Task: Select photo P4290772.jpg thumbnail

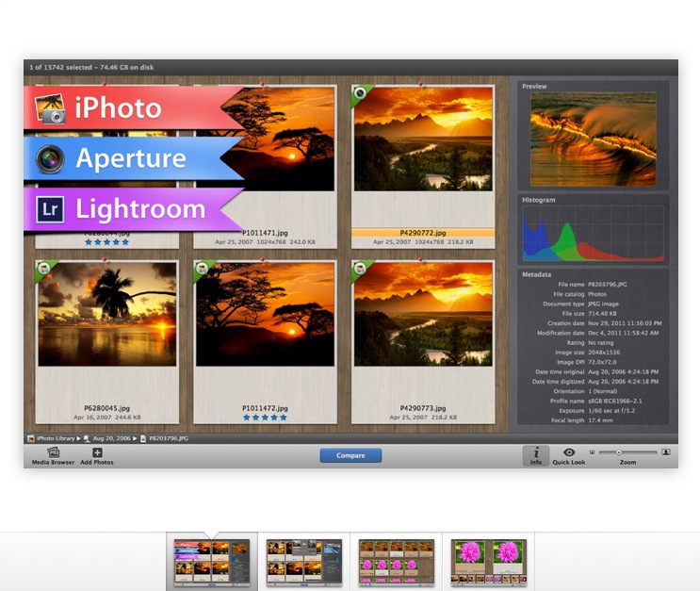Action: [x=423, y=139]
